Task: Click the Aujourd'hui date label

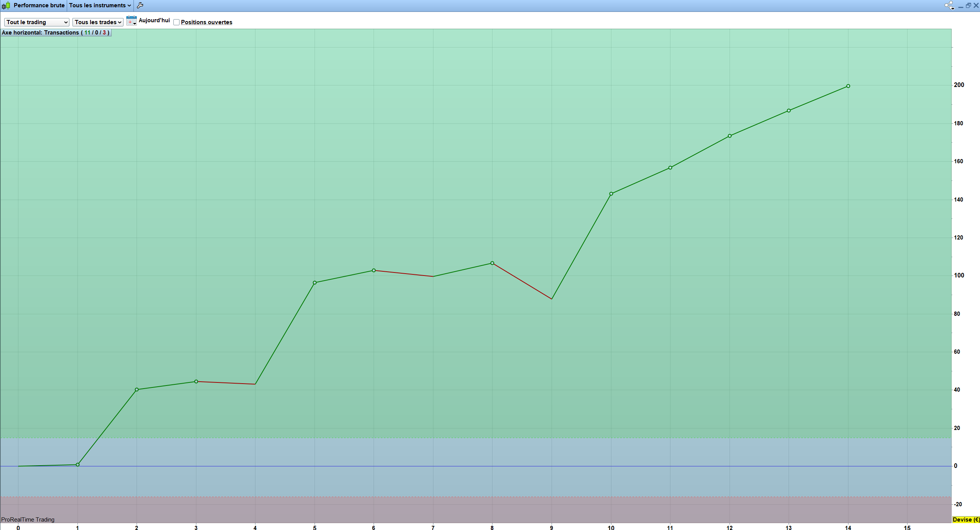Action: pyautogui.click(x=154, y=20)
